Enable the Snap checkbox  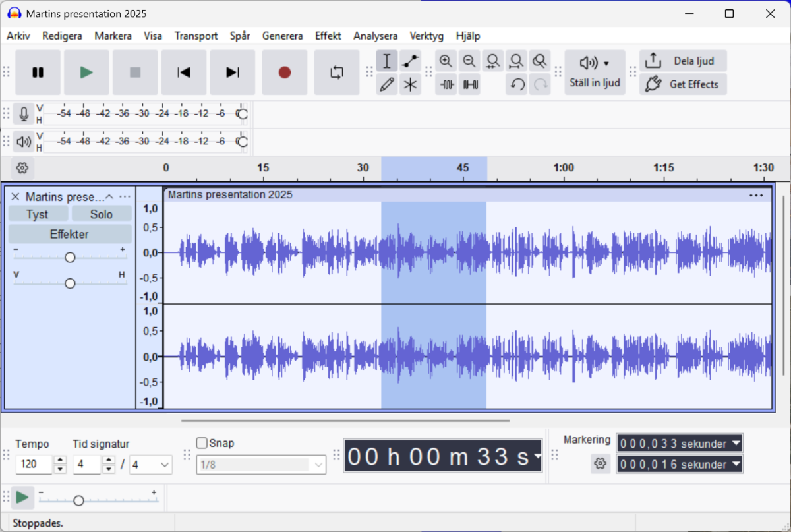pyautogui.click(x=202, y=443)
